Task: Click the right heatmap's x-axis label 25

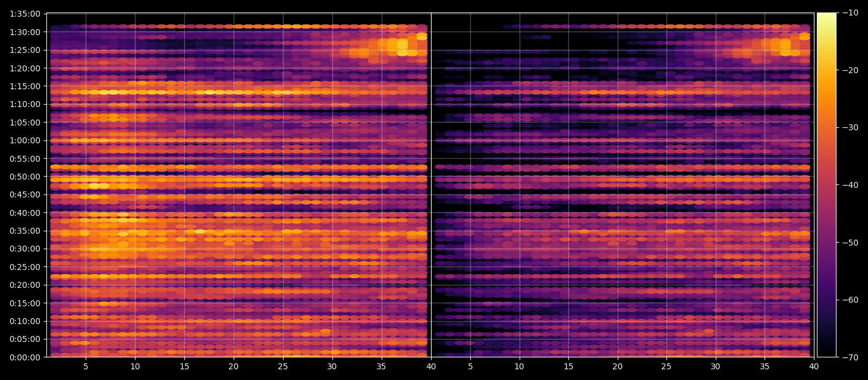Action: 667,367
